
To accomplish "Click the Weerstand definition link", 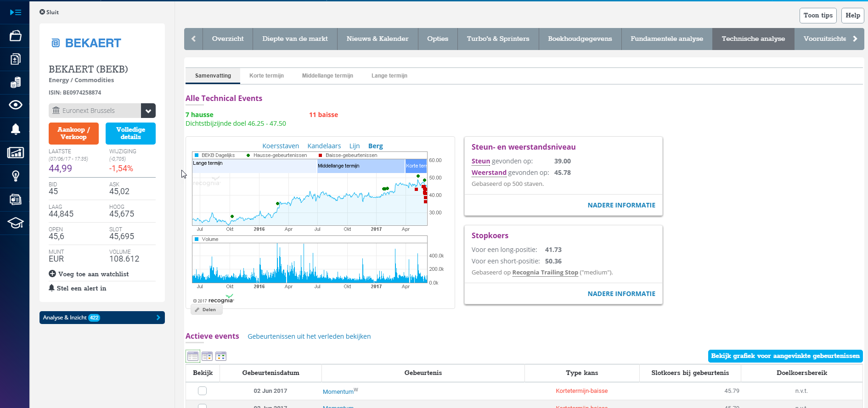I will click(x=489, y=173).
